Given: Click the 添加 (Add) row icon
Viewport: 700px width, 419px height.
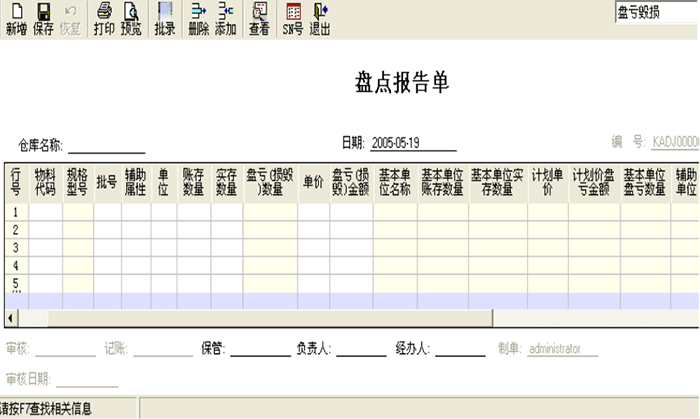Looking at the screenshot, I should [225, 14].
